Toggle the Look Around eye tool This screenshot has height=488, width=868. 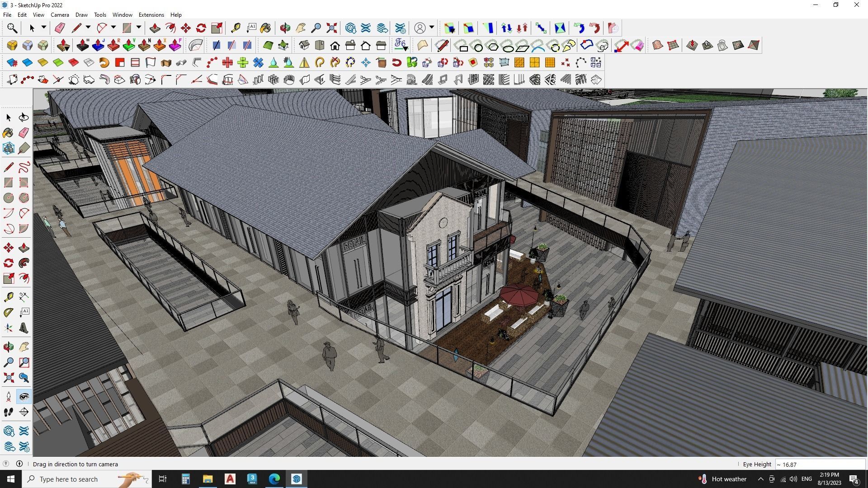click(x=24, y=397)
